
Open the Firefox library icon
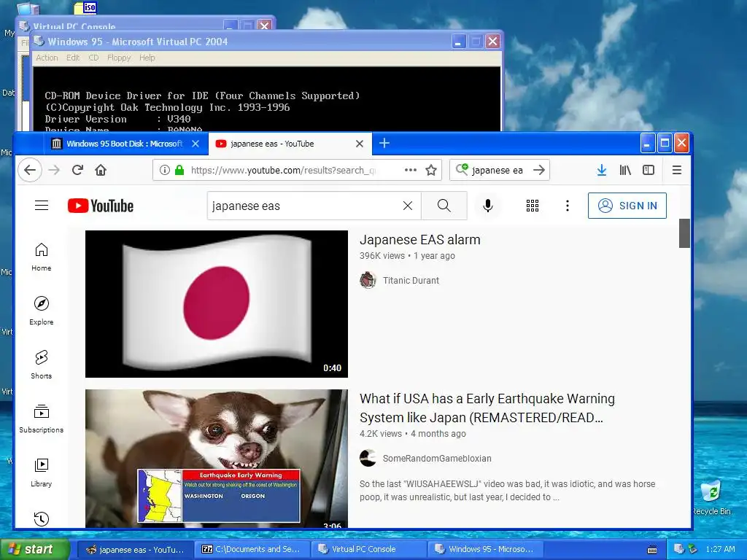(x=625, y=170)
